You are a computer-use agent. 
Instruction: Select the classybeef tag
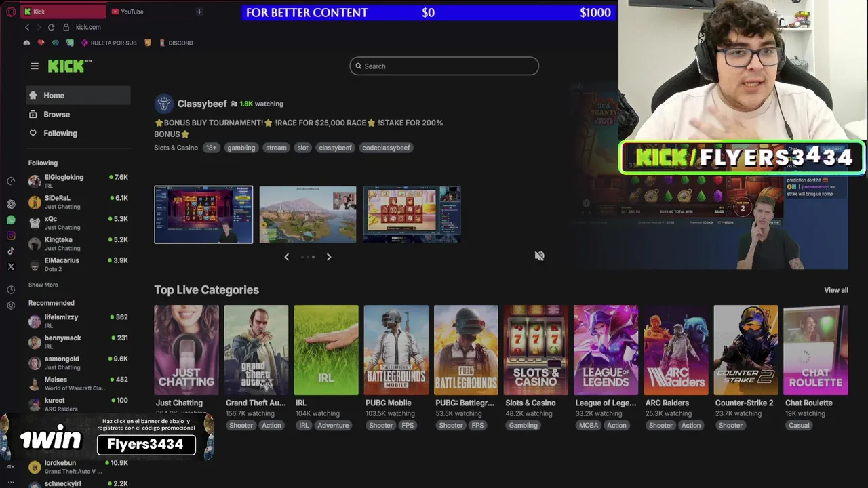click(335, 148)
